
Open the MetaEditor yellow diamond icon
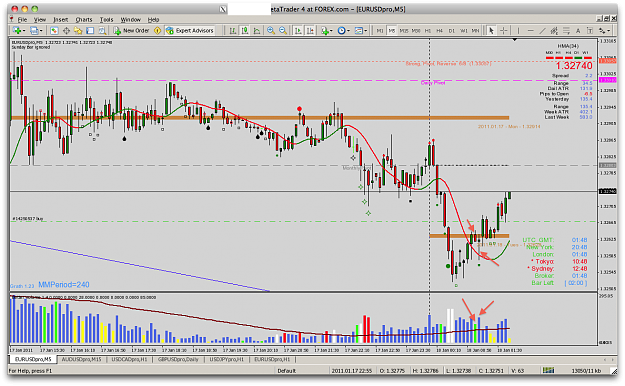157,31
